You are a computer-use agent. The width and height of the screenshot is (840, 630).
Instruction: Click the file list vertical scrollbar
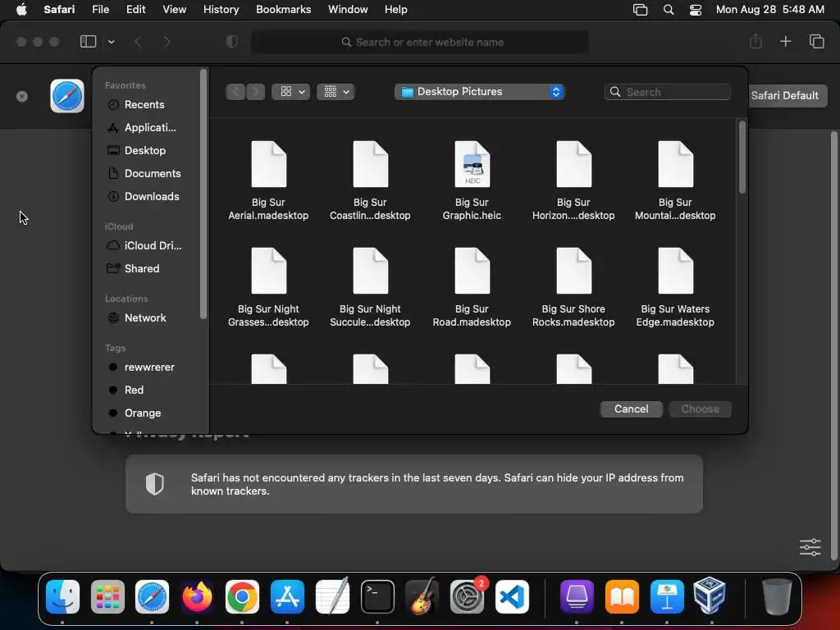point(742,157)
